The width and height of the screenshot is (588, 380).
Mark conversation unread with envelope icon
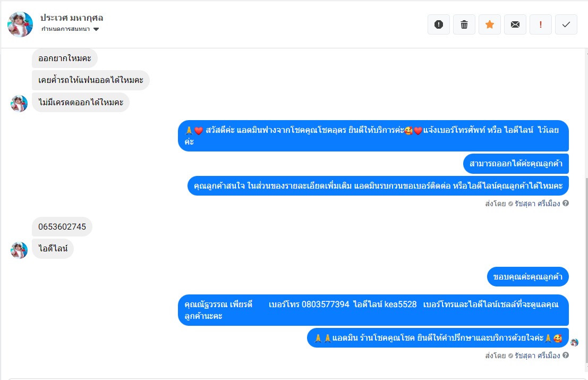[x=515, y=25]
